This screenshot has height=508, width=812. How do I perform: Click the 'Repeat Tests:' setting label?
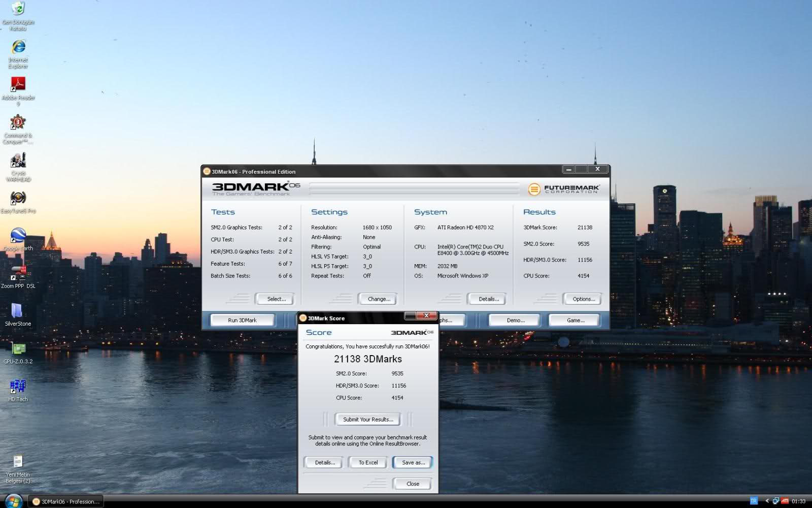[327, 276]
